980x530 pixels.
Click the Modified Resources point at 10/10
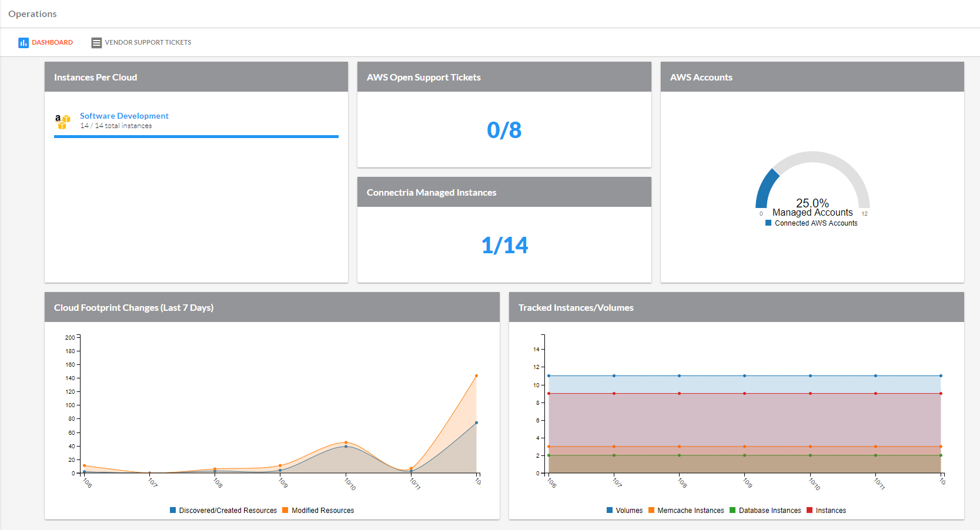[346, 442]
